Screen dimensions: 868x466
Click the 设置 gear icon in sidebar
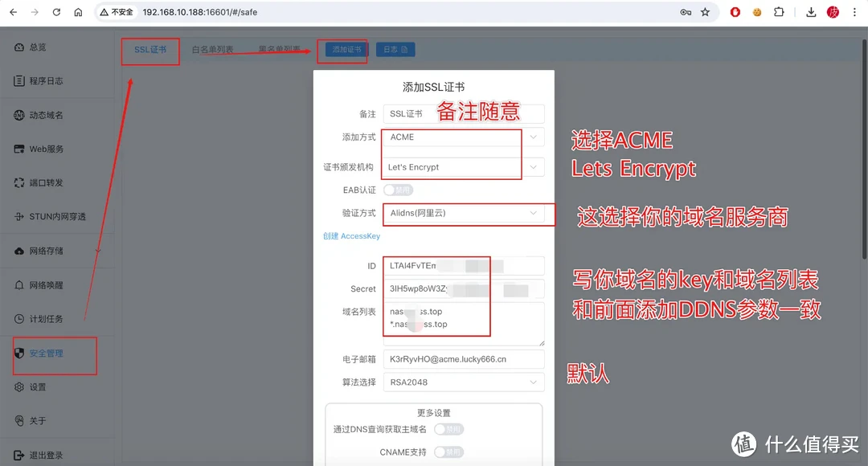click(x=19, y=387)
